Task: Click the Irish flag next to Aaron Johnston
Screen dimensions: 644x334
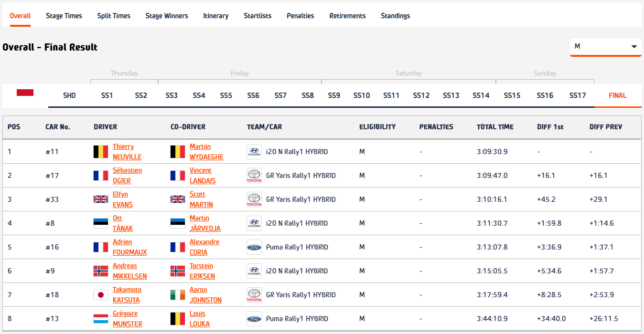Action: (178, 295)
